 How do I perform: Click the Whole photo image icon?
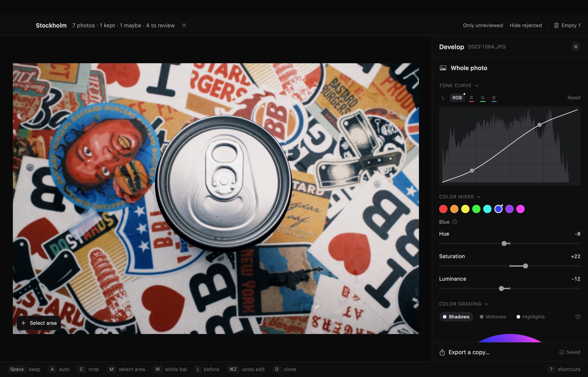(443, 68)
